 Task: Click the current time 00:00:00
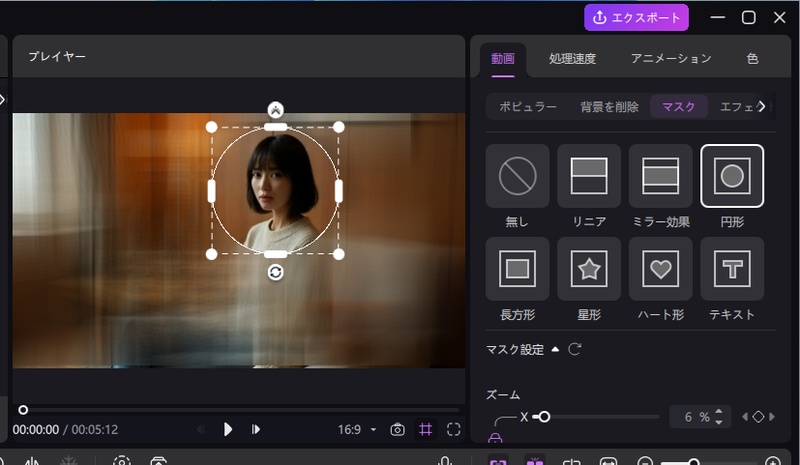36,430
